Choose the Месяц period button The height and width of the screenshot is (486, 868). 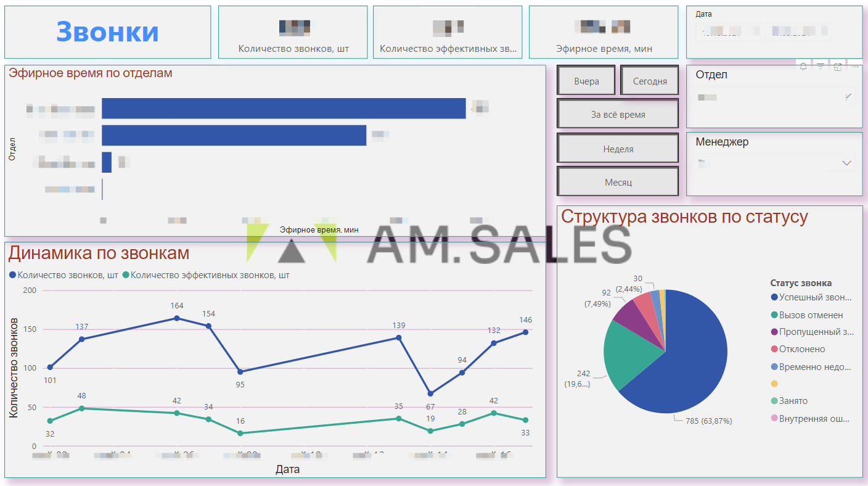[x=618, y=182]
